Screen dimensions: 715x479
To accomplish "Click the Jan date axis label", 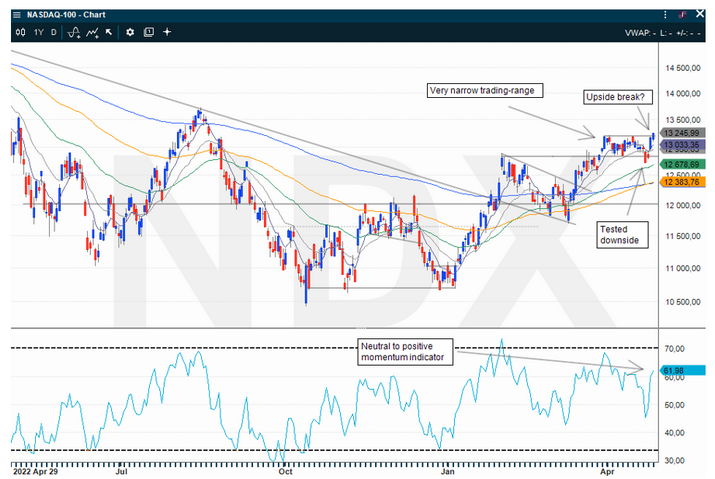I will click(x=448, y=472).
